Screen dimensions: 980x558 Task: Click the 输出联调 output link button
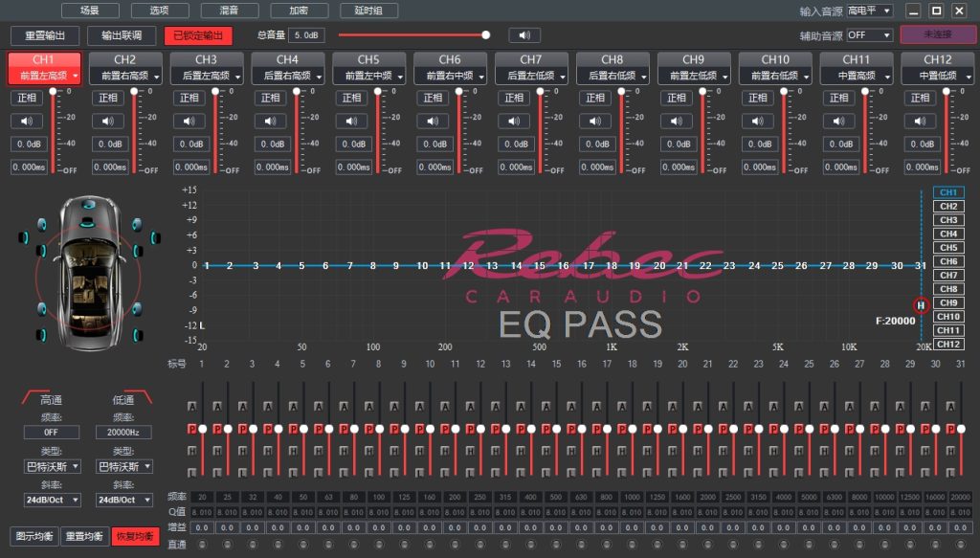click(122, 35)
